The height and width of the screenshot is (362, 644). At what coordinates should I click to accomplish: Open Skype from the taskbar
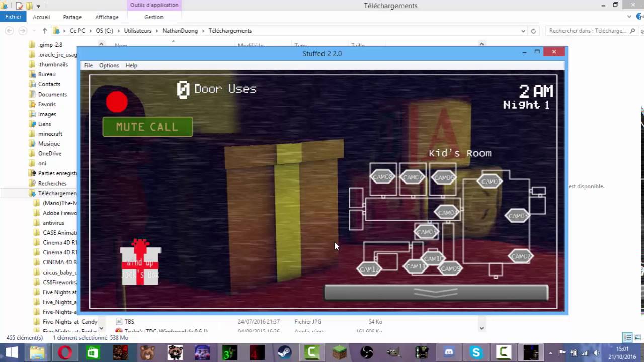476,352
